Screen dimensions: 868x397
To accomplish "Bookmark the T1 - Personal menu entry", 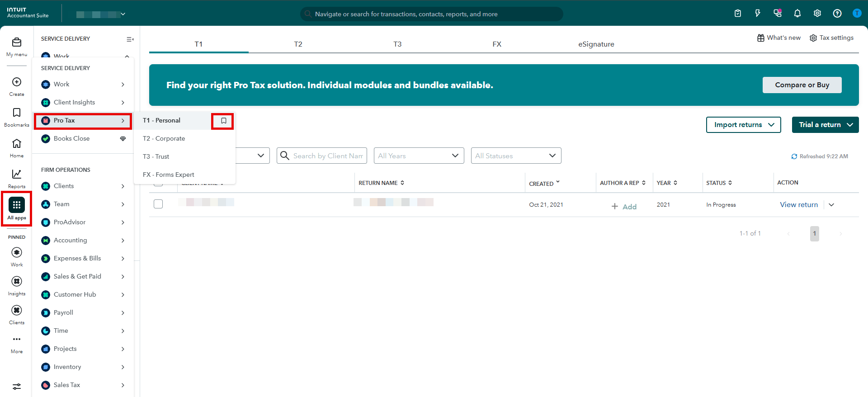I will [223, 121].
